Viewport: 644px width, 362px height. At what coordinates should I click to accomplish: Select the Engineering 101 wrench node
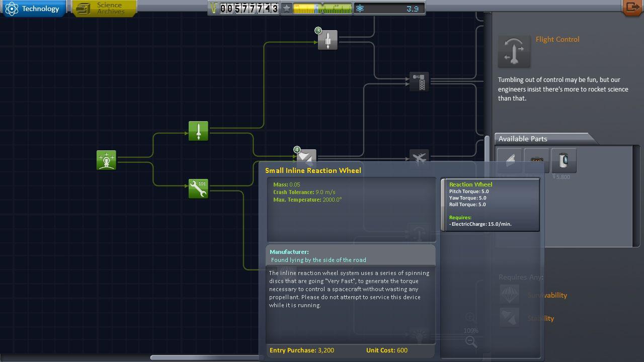(198, 189)
